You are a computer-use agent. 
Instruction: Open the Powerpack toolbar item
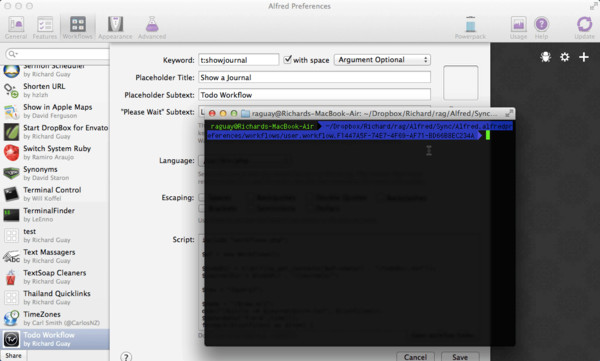[x=470, y=28]
